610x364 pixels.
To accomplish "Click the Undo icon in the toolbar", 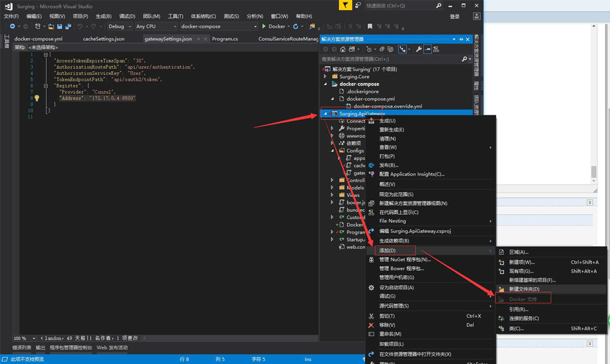I will tap(79, 26).
